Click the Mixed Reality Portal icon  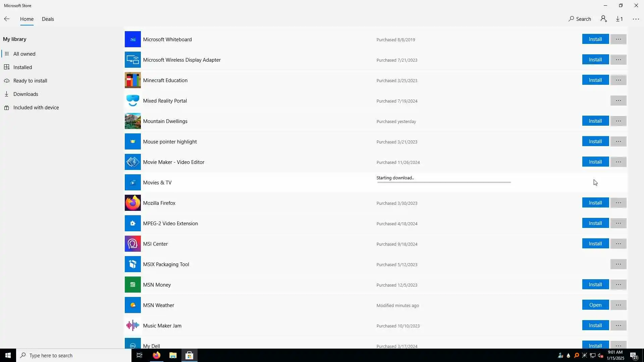pos(133,101)
